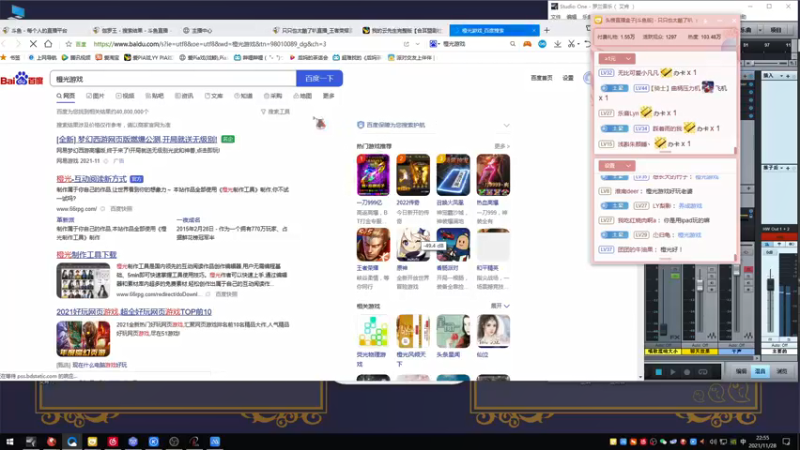Screen dimensions: 800x450
Task: Toggle Studio One loop button
Action: point(703,372)
